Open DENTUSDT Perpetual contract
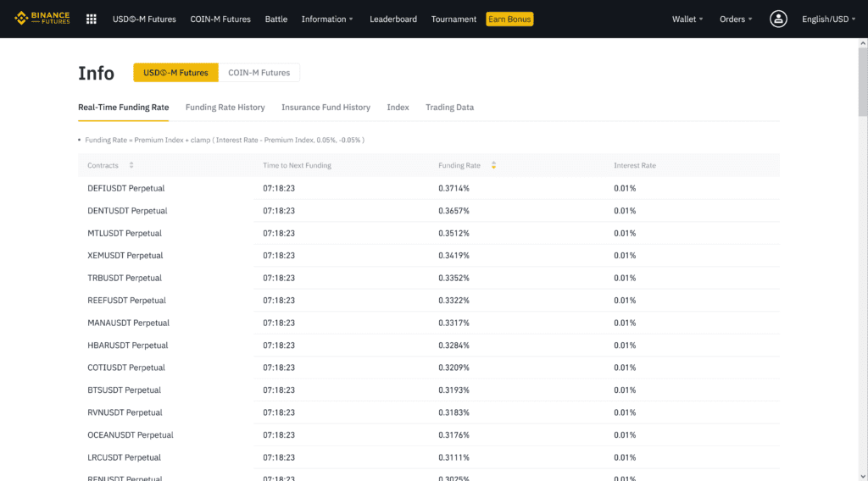Viewport: 868px width, 481px height. coord(127,211)
